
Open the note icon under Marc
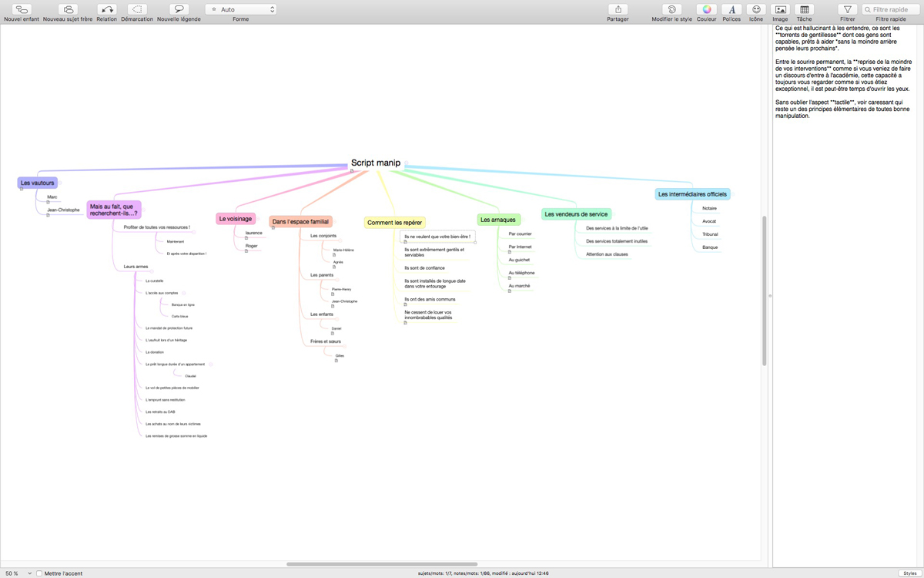pos(48,203)
